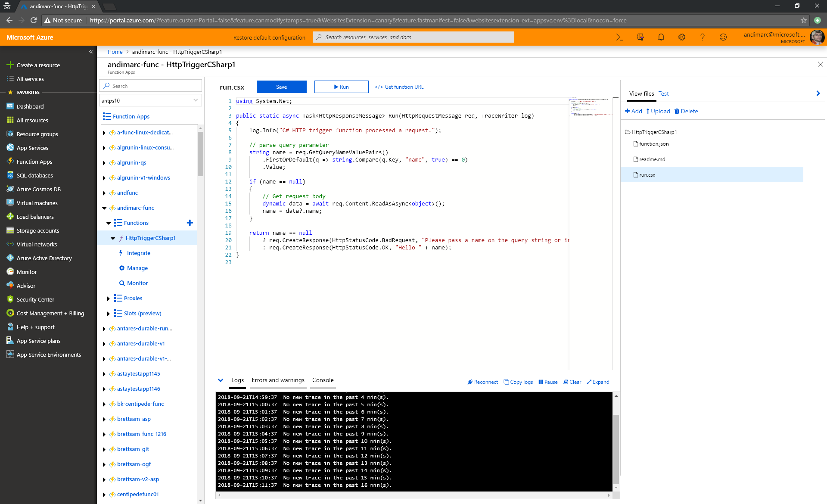
Task: Focus the function apps Search field
Action: (x=150, y=86)
